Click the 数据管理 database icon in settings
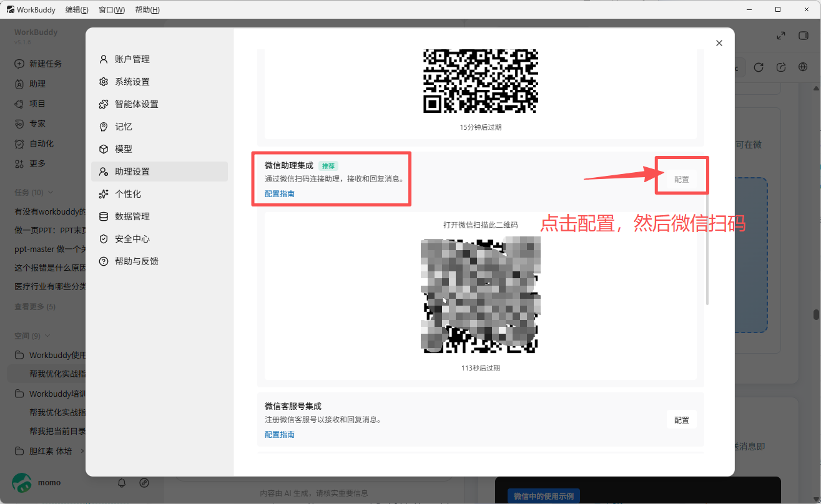821x504 pixels. pyautogui.click(x=104, y=216)
